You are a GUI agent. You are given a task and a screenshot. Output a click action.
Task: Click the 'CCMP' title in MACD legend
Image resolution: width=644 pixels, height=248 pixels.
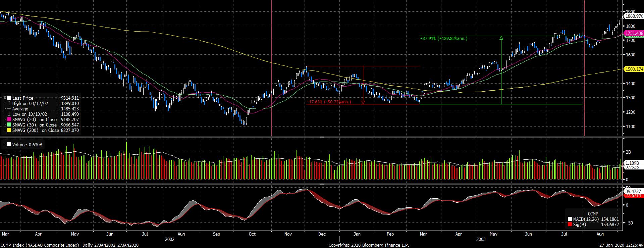[x=593, y=214]
